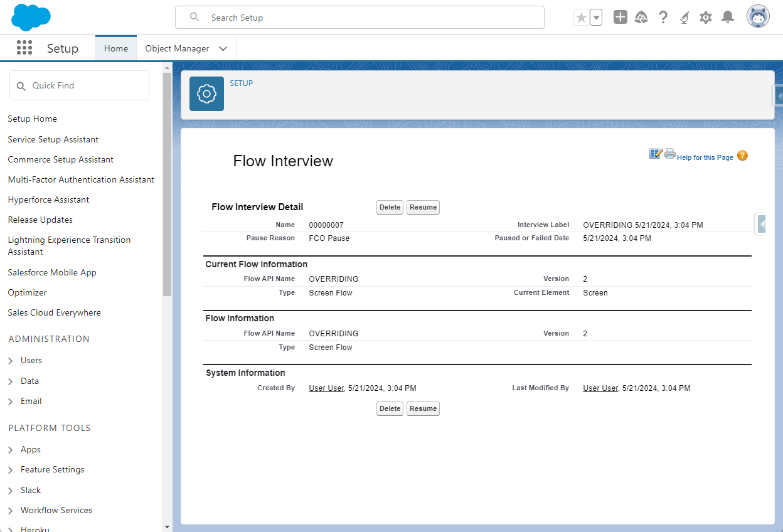Open the App Launcher grid icon
The image size is (783, 532).
24,48
